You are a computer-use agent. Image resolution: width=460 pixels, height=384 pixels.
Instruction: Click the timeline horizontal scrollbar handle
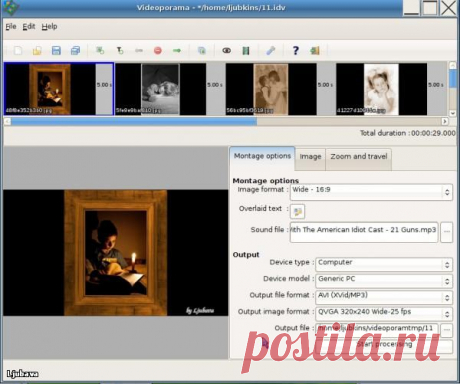click(134, 121)
